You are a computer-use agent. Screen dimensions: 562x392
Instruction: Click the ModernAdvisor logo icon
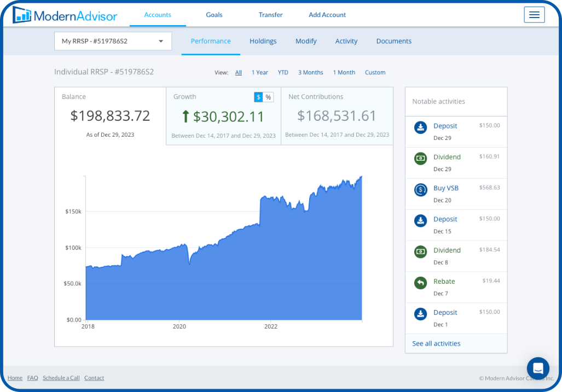click(x=22, y=15)
